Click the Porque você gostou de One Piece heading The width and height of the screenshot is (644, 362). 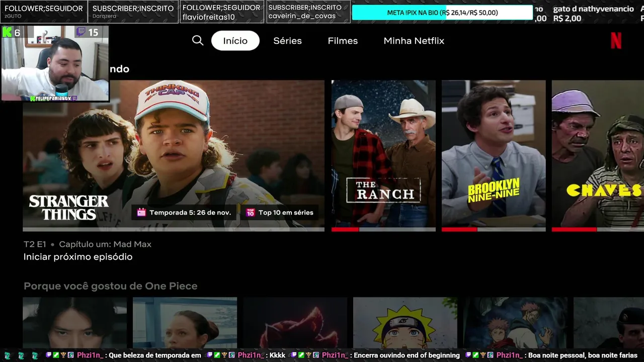111,286
